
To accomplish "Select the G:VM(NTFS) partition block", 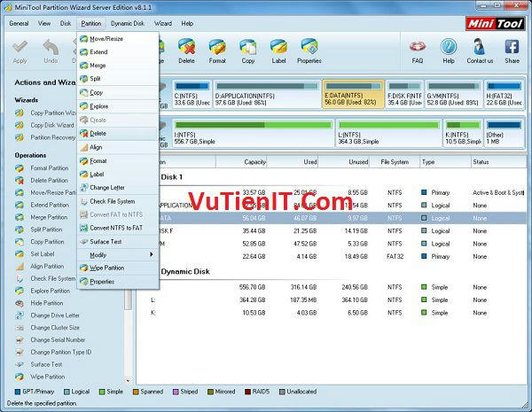I will click(453, 94).
